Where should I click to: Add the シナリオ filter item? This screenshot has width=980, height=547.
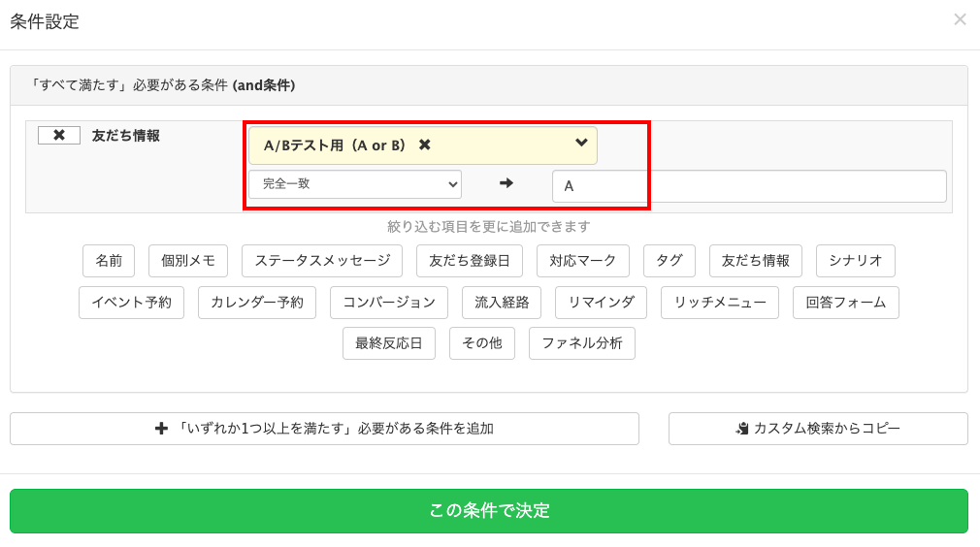pos(856,260)
